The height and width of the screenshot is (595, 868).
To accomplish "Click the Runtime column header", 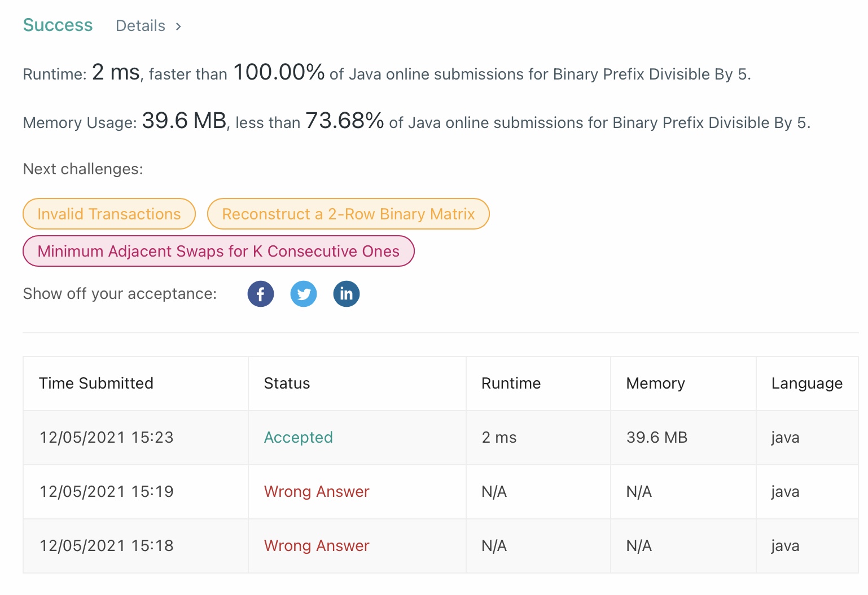I will pyautogui.click(x=511, y=384).
